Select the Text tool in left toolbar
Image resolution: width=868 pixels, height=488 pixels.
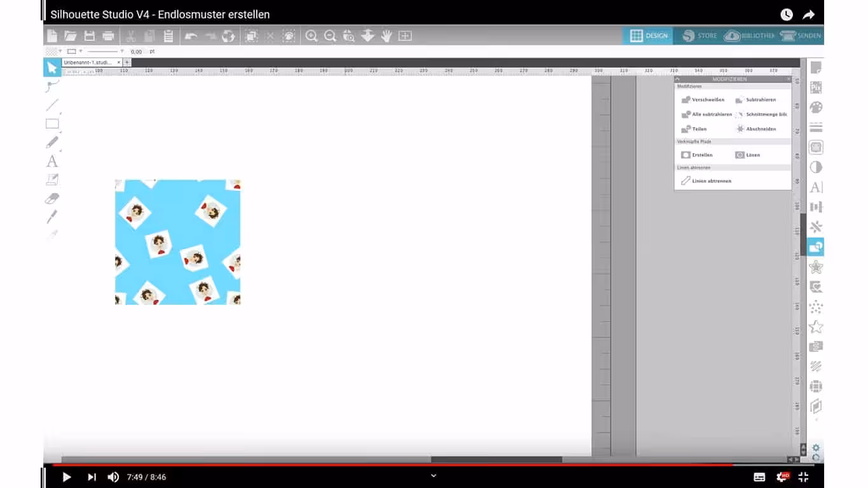pos(52,161)
